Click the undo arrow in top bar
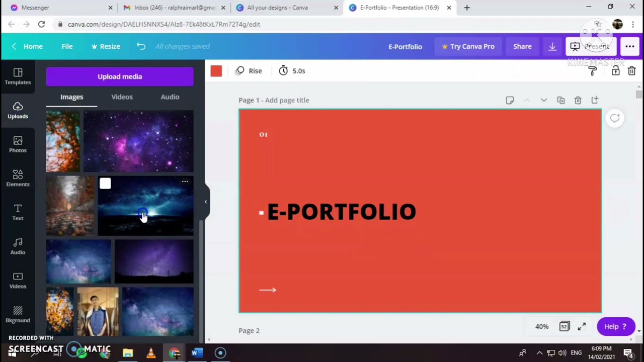This screenshot has width=644, height=362. 141,46
